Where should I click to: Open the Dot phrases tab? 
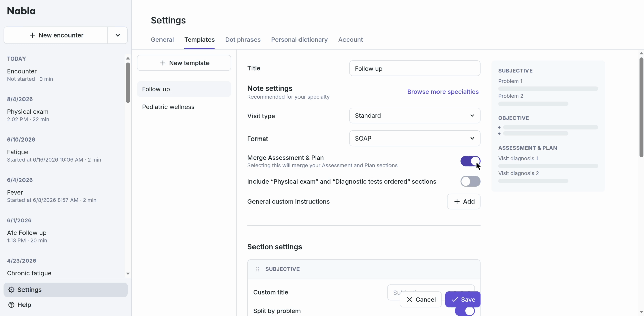tap(243, 40)
